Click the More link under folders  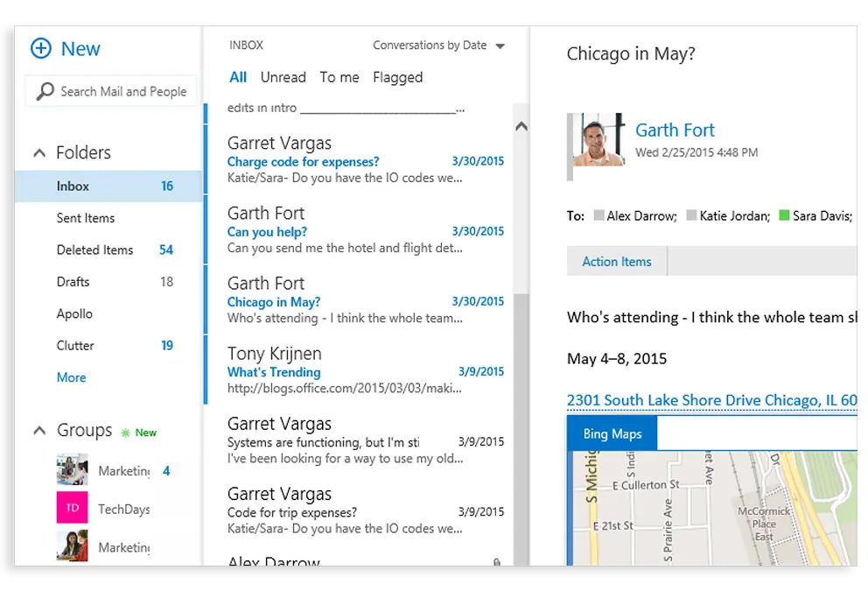(x=71, y=377)
